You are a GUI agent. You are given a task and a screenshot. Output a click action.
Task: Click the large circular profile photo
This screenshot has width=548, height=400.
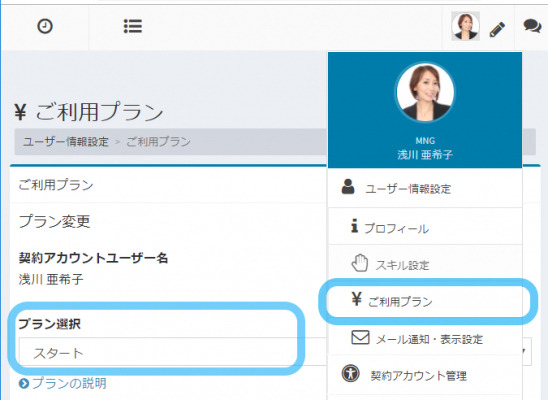tap(425, 92)
